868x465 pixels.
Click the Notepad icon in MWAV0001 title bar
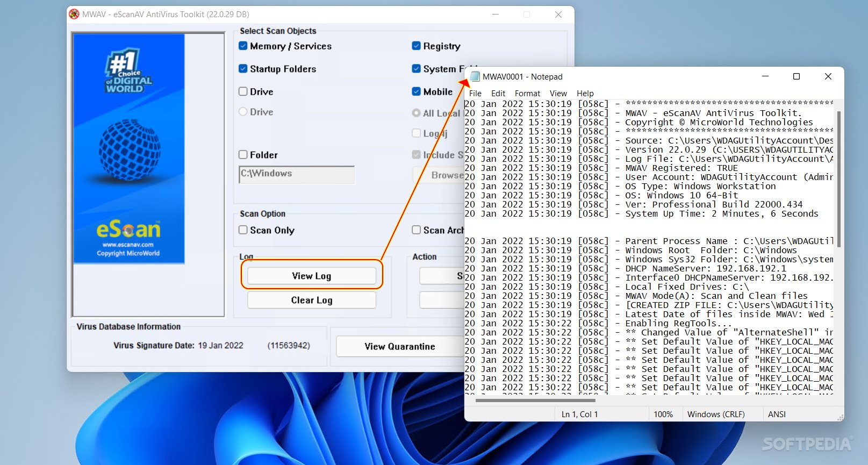click(x=475, y=76)
